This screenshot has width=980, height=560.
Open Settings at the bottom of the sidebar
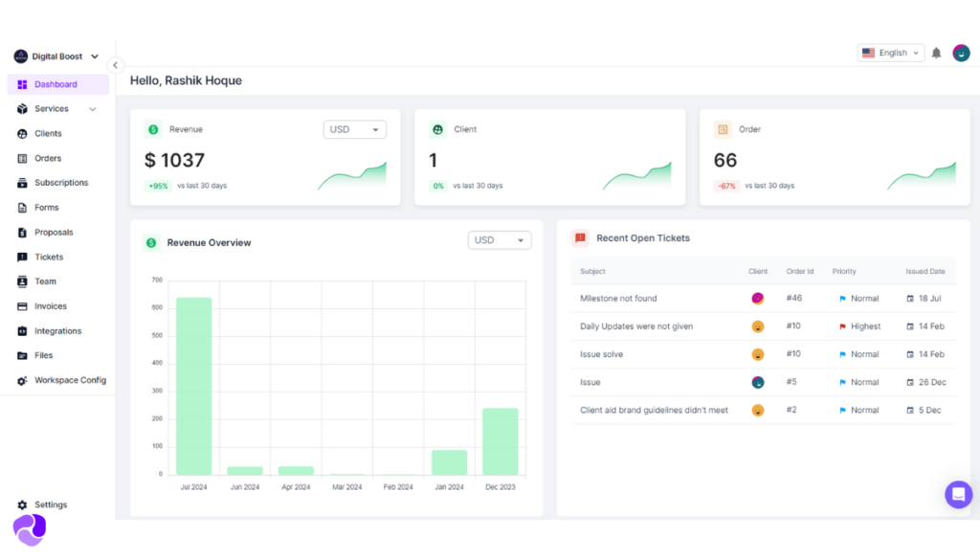[43, 504]
